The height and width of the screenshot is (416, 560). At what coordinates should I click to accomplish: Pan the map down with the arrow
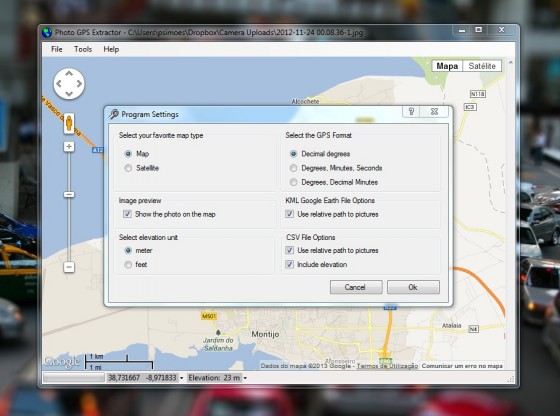[69, 94]
